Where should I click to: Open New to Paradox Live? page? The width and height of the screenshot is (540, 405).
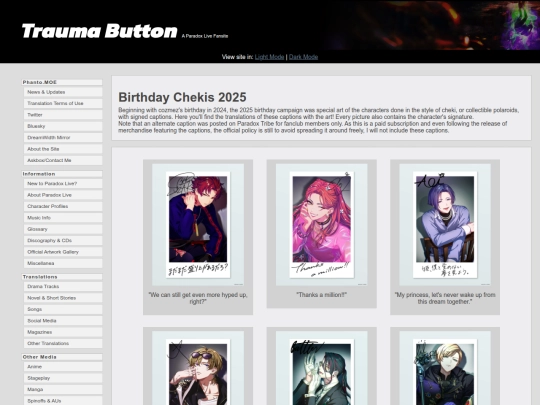[63, 184]
